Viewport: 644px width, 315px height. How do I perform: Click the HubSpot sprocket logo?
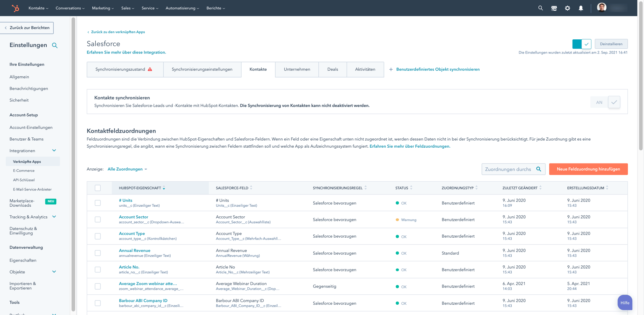(15, 8)
